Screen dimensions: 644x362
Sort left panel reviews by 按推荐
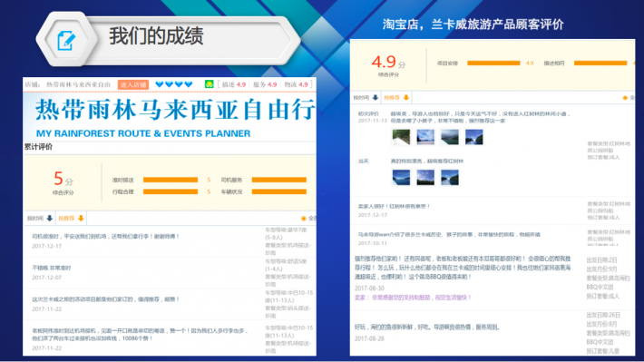coord(66,218)
